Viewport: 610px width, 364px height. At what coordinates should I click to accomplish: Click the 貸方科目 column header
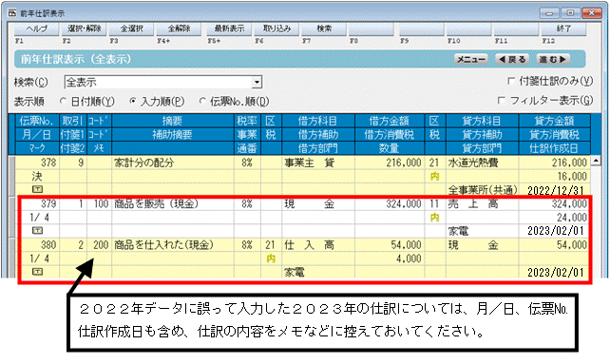pos(482,121)
